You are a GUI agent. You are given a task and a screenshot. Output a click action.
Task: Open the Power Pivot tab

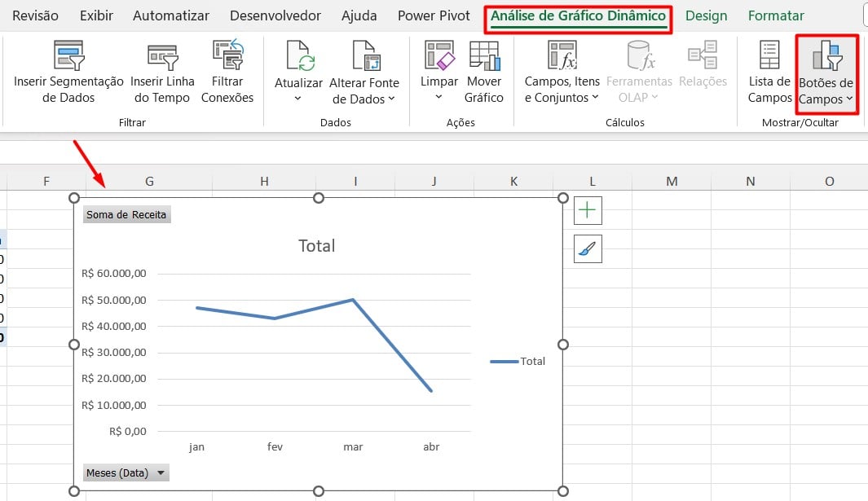point(434,15)
